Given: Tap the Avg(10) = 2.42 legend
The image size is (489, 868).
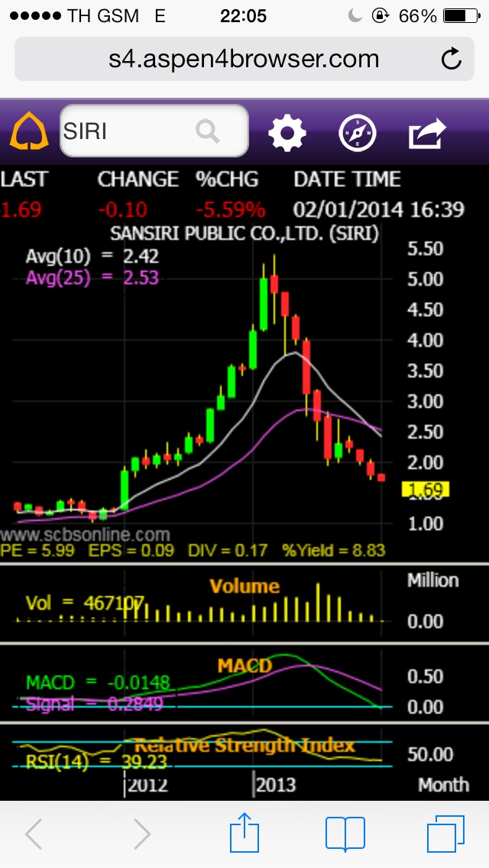Looking at the screenshot, I should (x=92, y=256).
